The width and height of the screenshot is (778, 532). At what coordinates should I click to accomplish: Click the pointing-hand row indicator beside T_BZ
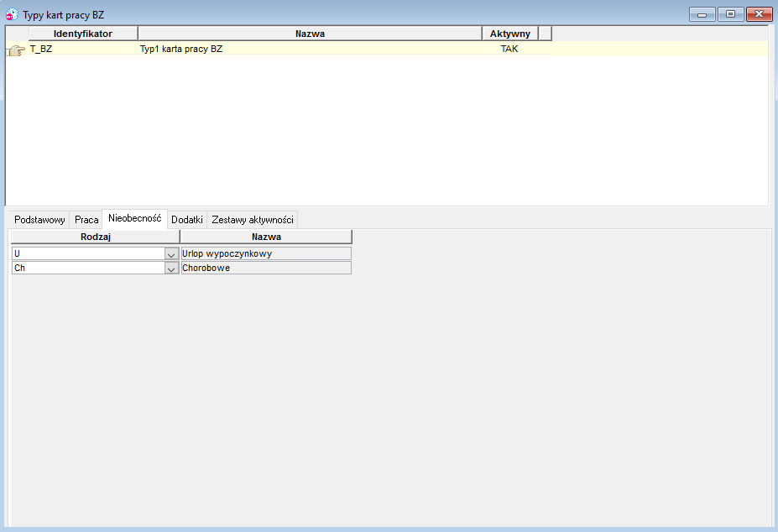tap(17, 50)
